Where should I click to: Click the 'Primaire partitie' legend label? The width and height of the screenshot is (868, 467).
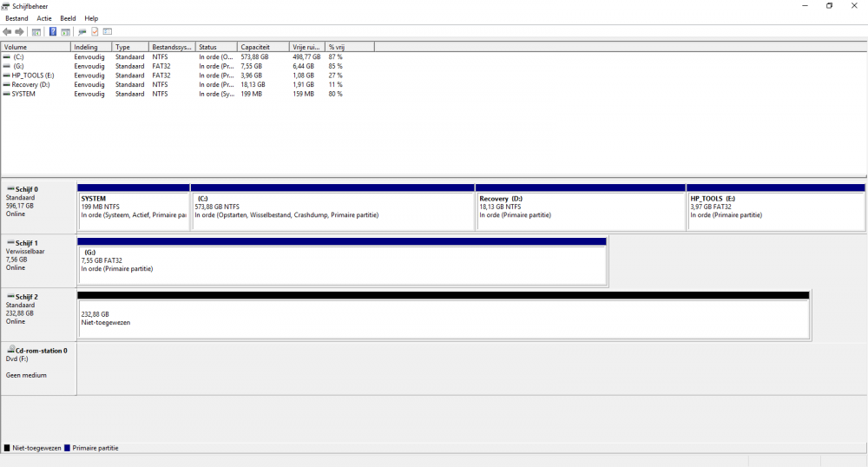95,448
